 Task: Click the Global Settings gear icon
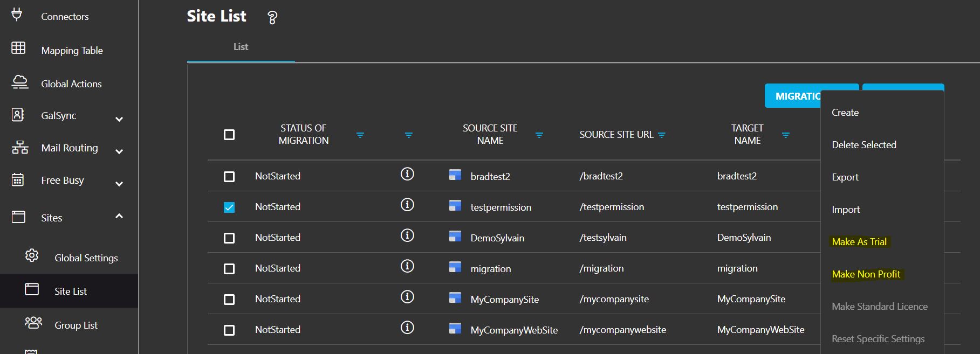coord(32,255)
